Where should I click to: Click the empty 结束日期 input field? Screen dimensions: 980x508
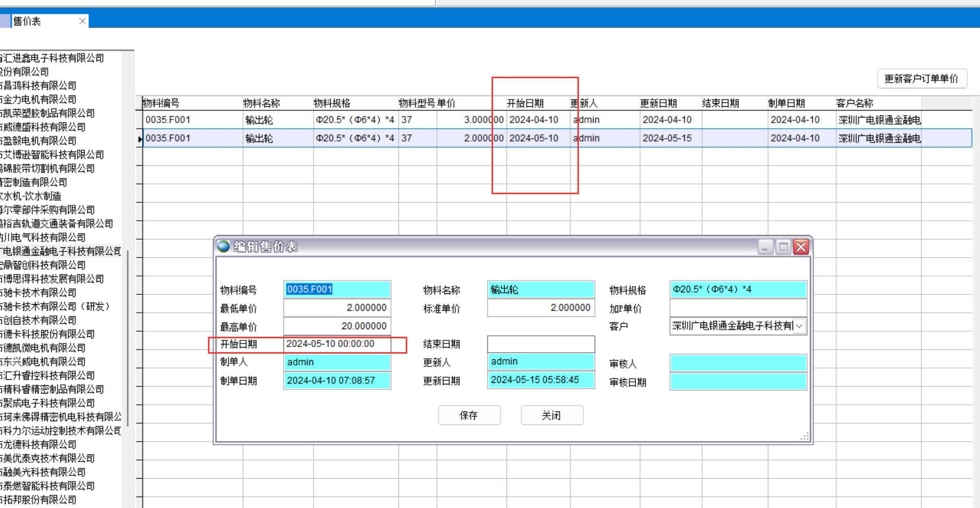point(541,344)
